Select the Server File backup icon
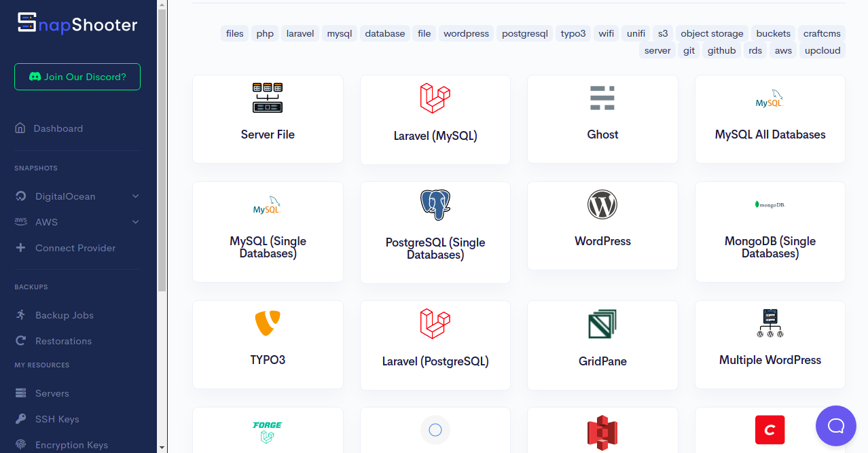Image resolution: width=868 pixels, height=453 pixels. click(268, 98)
